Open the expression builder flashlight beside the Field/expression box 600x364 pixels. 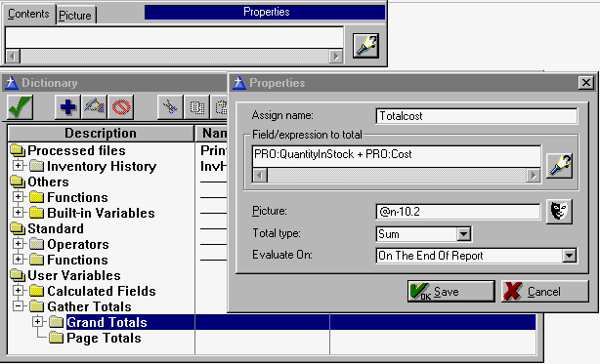tap(559, 165)
